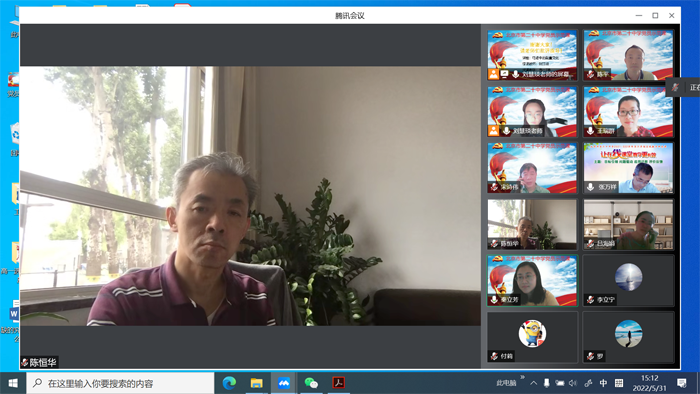The width and height of the screenshot is (700, 394).
Task: Click the 此电脑 taskbar toolbar label
Action: point(507,383)
